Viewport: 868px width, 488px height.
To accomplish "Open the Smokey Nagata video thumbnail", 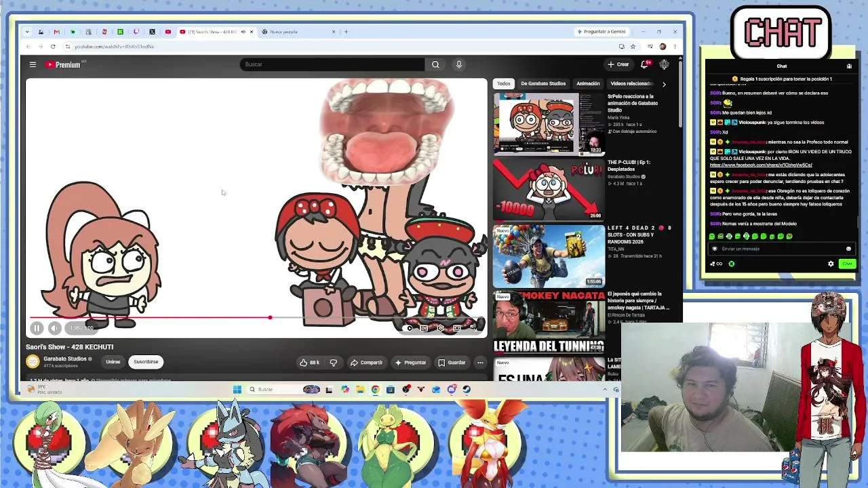I will point(549,322).
